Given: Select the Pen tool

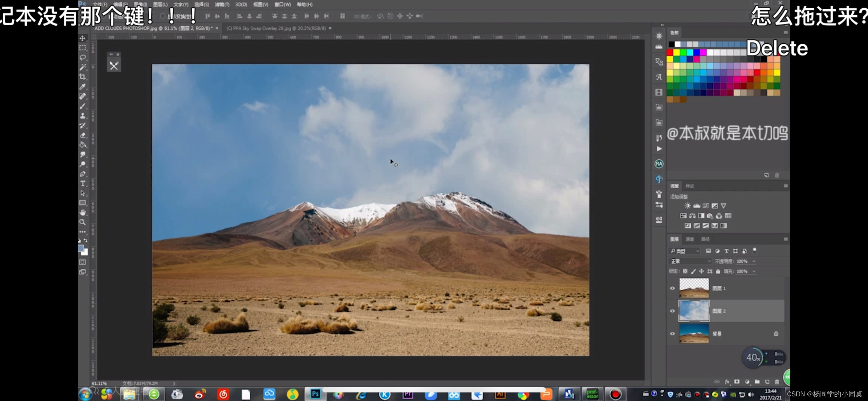Looking at the screenshot, I should pos(83,174).
